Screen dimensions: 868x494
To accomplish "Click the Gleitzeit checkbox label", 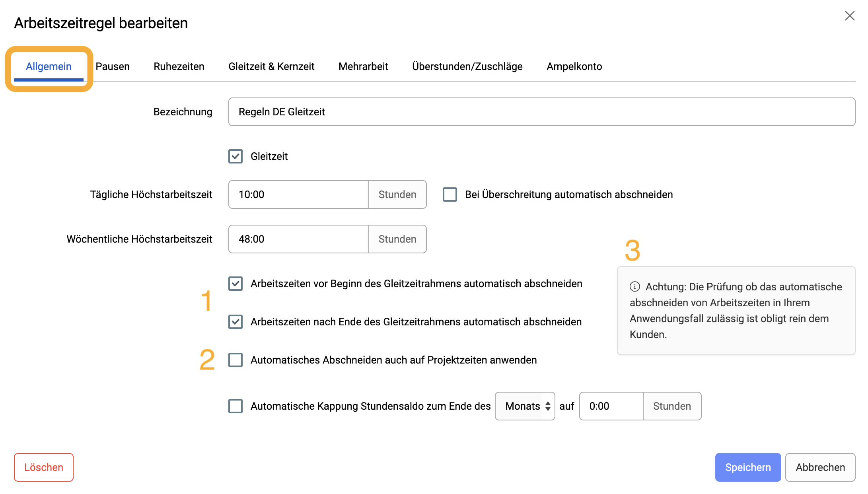I will [269, 156].
